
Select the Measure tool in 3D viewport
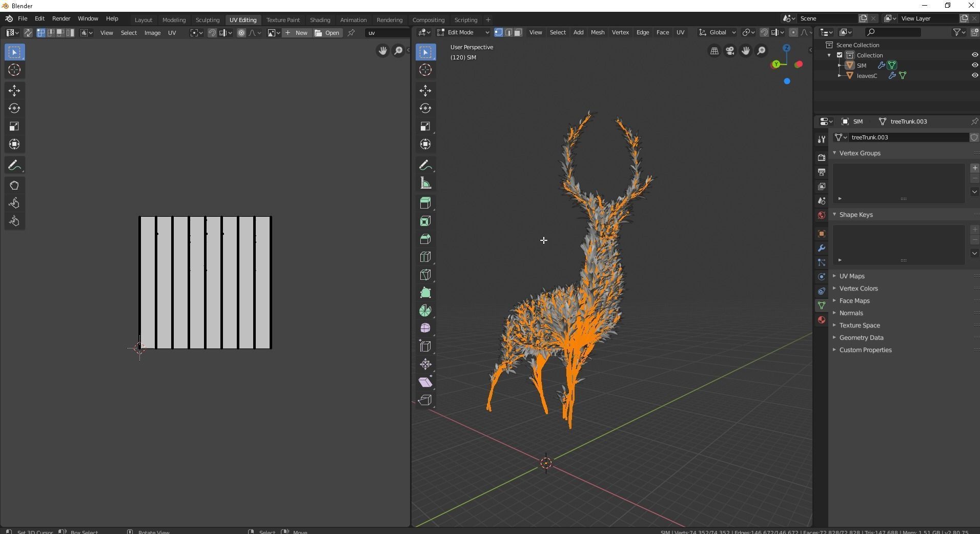point(425,183)
